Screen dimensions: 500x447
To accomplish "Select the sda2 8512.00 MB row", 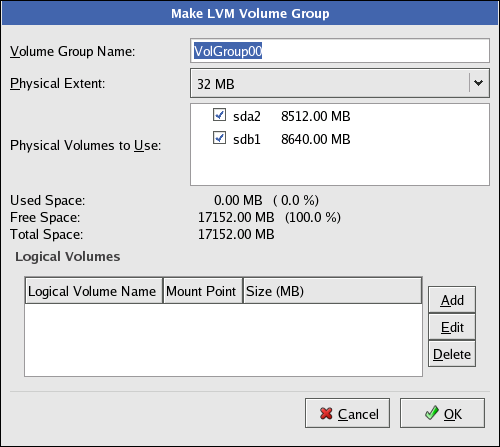I will pos(340,116).
